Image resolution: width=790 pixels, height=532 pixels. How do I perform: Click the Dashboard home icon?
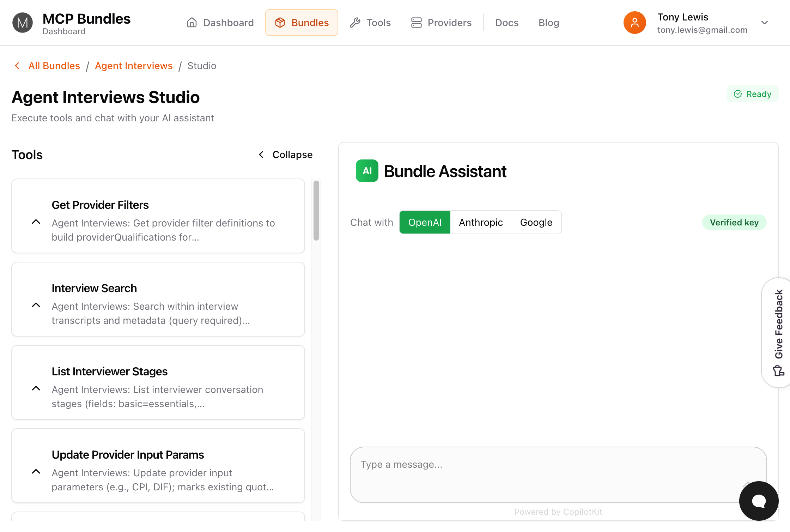(x=192, y=23)
